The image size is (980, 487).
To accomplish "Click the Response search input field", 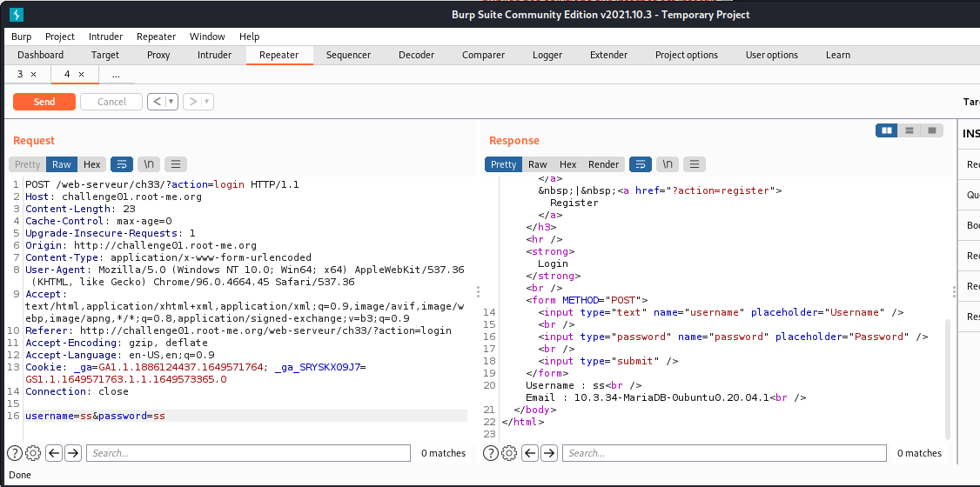I will point(724,453).
